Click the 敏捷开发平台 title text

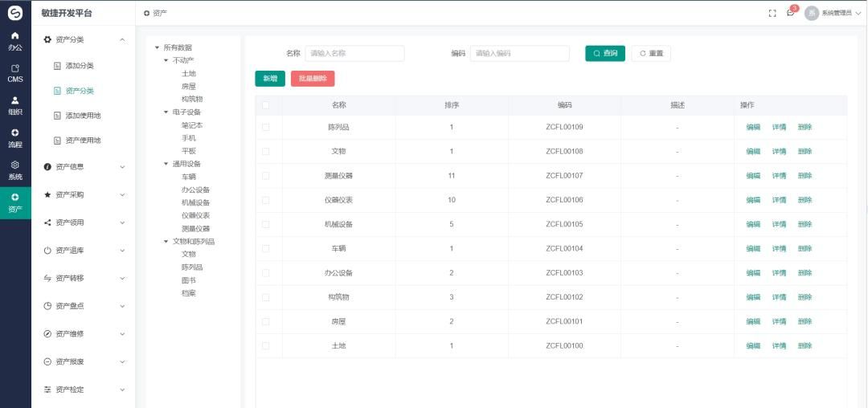click(x=67, y=14)
